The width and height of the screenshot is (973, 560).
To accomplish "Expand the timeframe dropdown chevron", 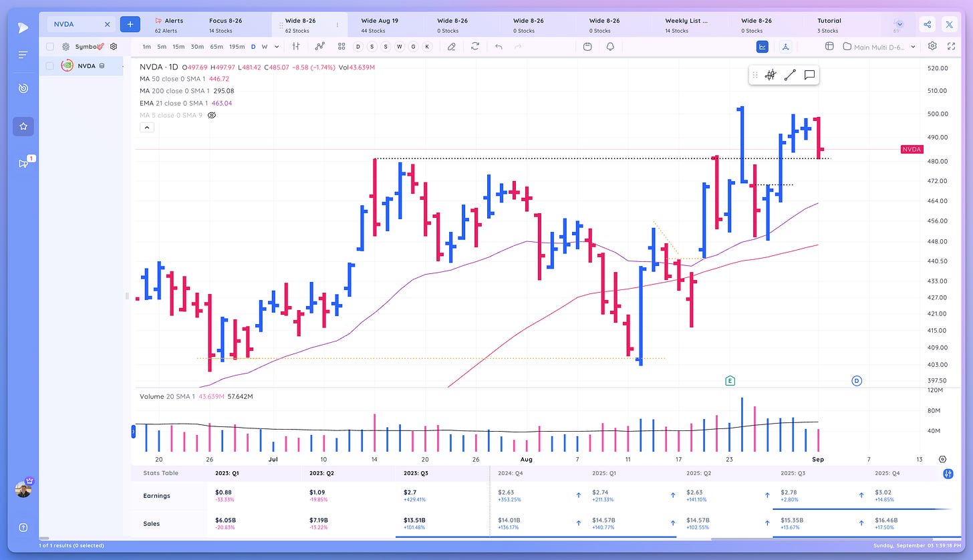I will coord(275,46).
